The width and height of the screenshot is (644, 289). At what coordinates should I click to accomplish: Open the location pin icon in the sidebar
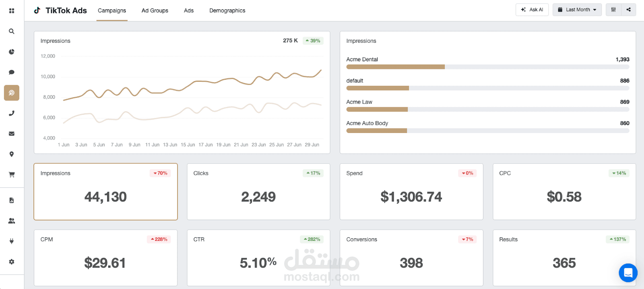12,154
